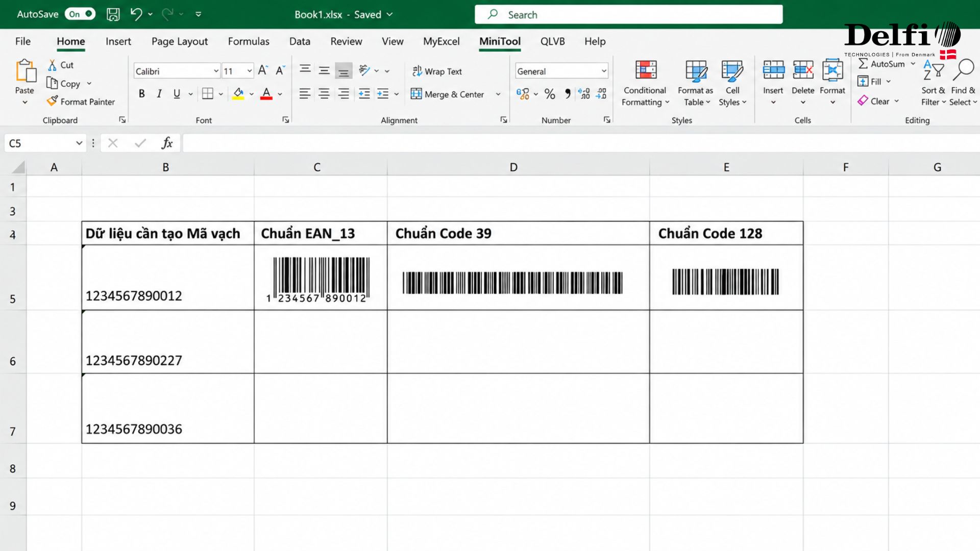
Task: Toggle italic formatting
Action: coord(159,94)
